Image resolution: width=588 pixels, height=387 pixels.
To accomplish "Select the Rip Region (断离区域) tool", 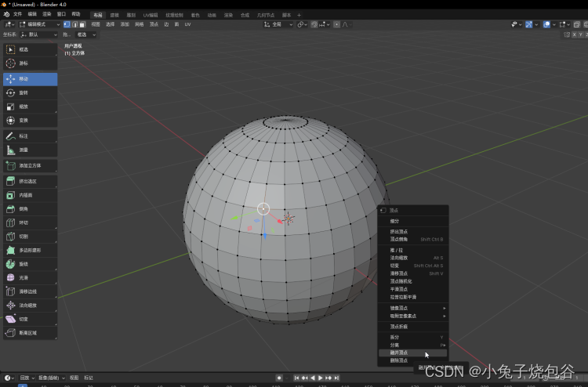I will click(x=30, y=333).
